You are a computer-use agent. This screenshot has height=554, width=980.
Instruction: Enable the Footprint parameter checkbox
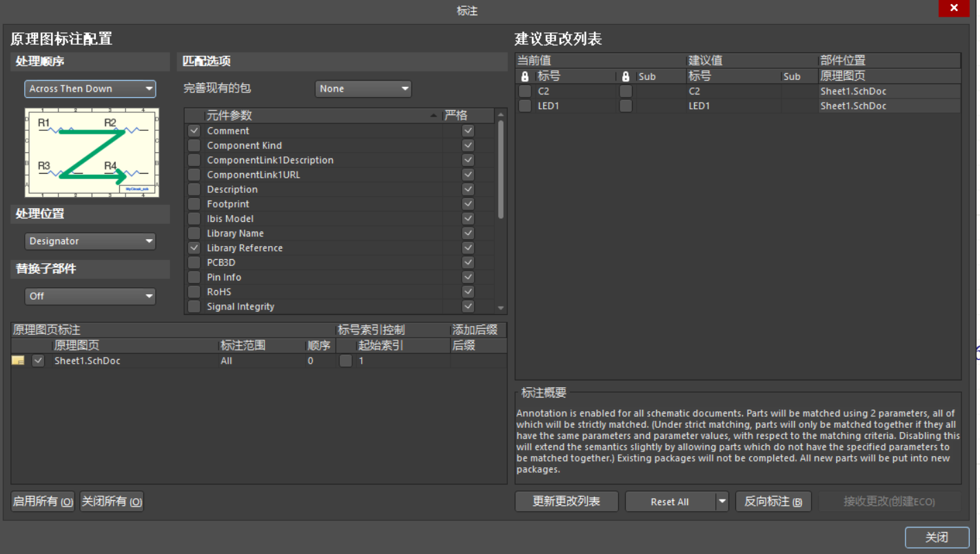194,203
